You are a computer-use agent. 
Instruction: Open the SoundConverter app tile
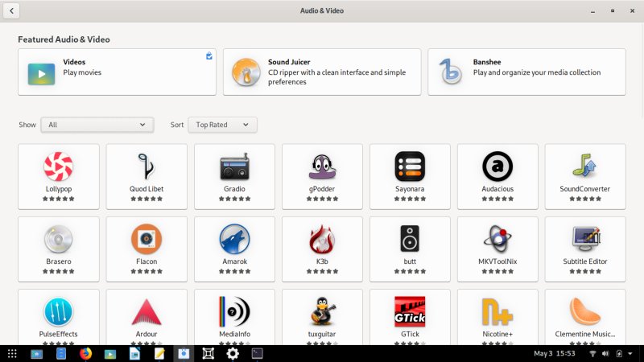585,176
